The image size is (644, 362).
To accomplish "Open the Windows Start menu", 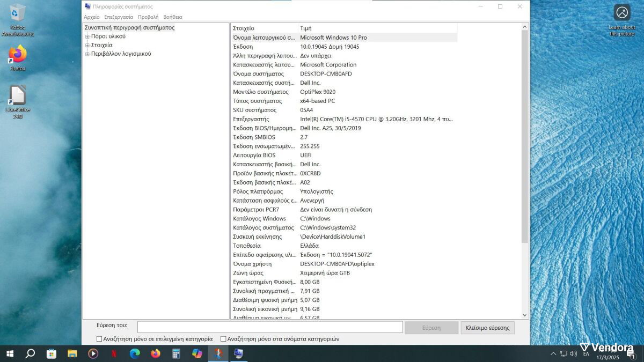I will [10, 353].
